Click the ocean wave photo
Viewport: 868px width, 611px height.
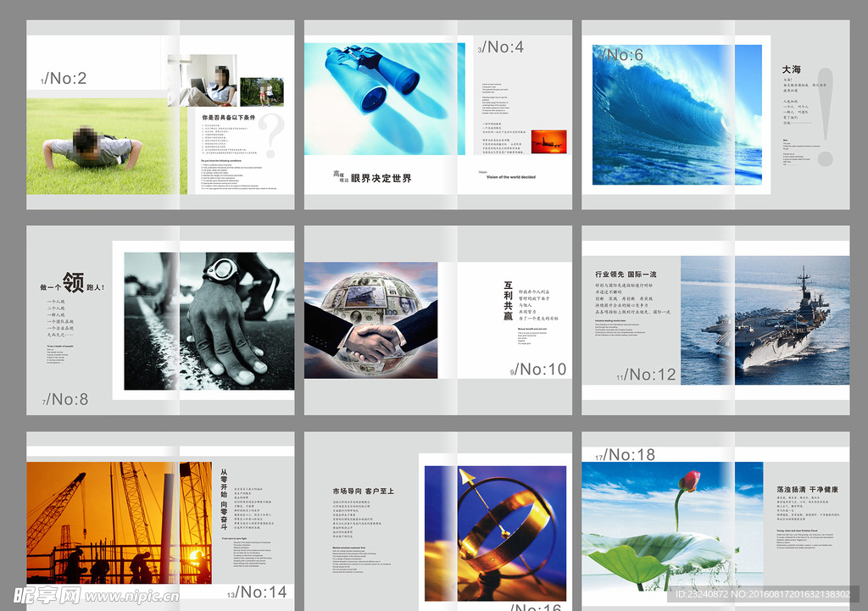(677, 114)
